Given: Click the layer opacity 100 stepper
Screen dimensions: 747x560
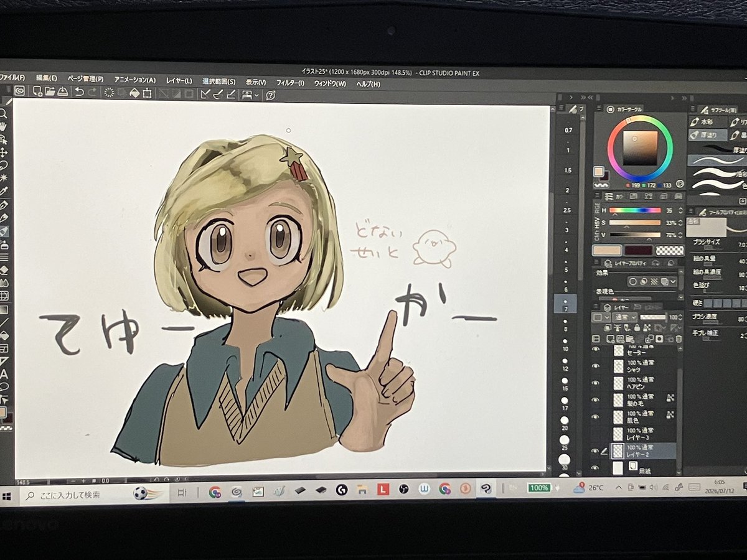Looking at the screenshot, I should click(679, 317).
